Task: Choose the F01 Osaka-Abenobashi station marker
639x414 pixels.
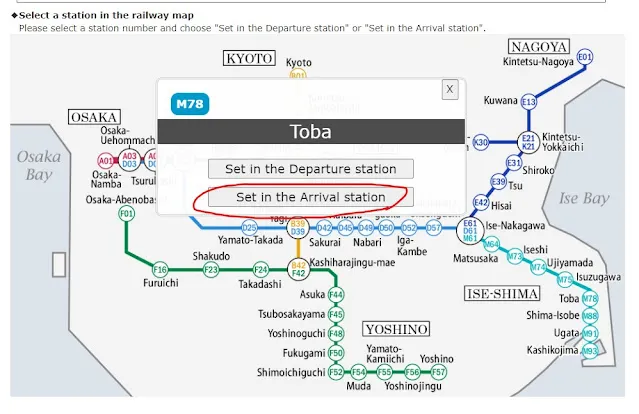Action: tap(126, 214)
